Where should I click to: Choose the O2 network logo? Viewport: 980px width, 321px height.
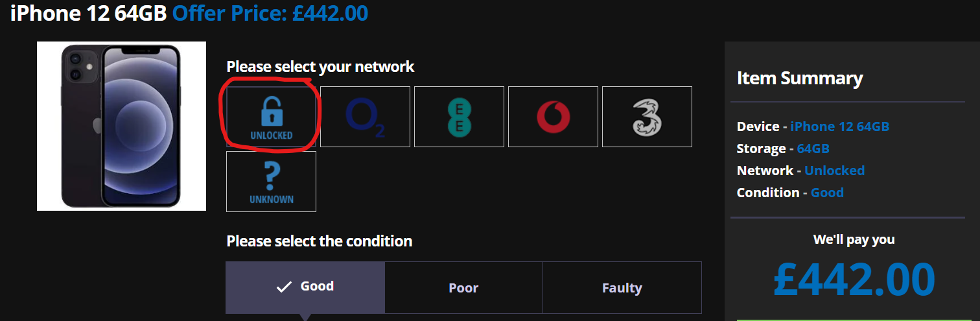(366, 117)
